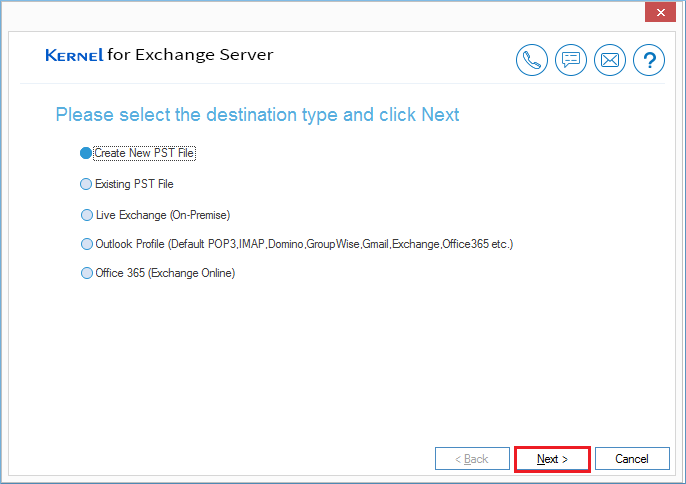Open help via the question mark icon
Screen dimensions: 686x484
pyautogui.click(x=649, y=60)
